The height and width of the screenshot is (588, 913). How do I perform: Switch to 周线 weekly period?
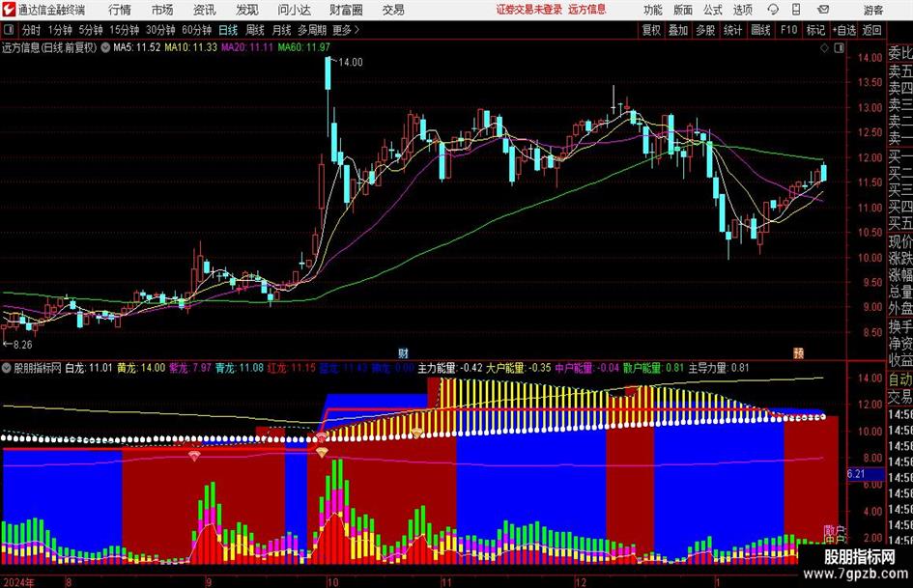pos(255,30)
